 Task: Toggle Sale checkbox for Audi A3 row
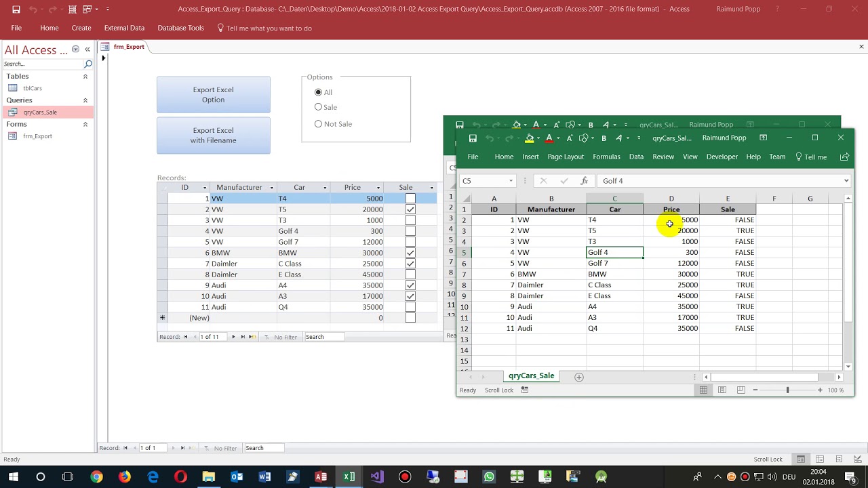[410, 296]
